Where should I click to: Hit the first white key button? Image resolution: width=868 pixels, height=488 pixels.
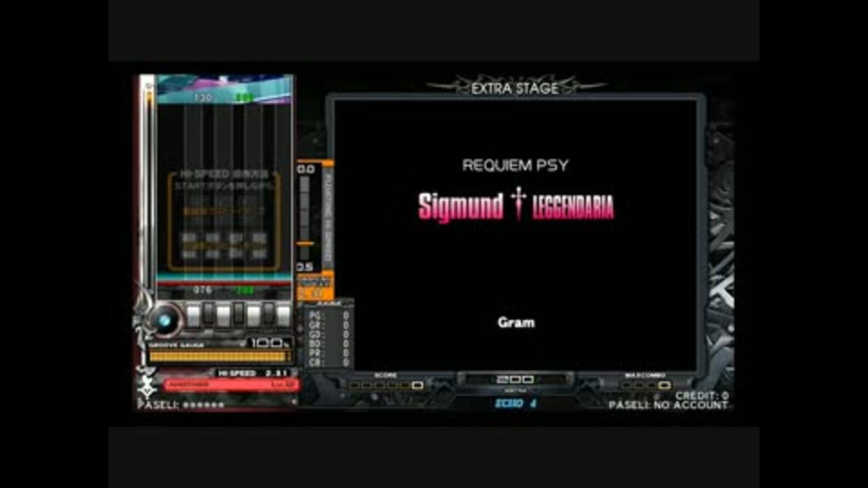tap(193, 316)
